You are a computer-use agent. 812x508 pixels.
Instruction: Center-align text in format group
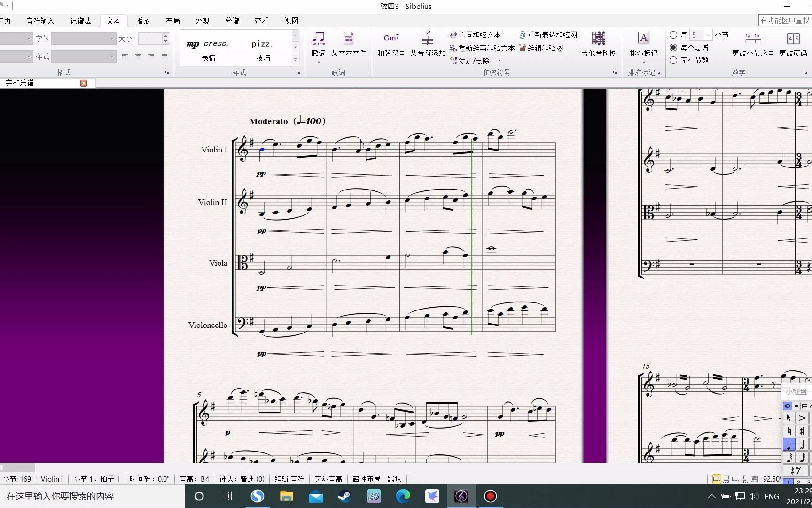pyautogui.click(x=138, y=56)
